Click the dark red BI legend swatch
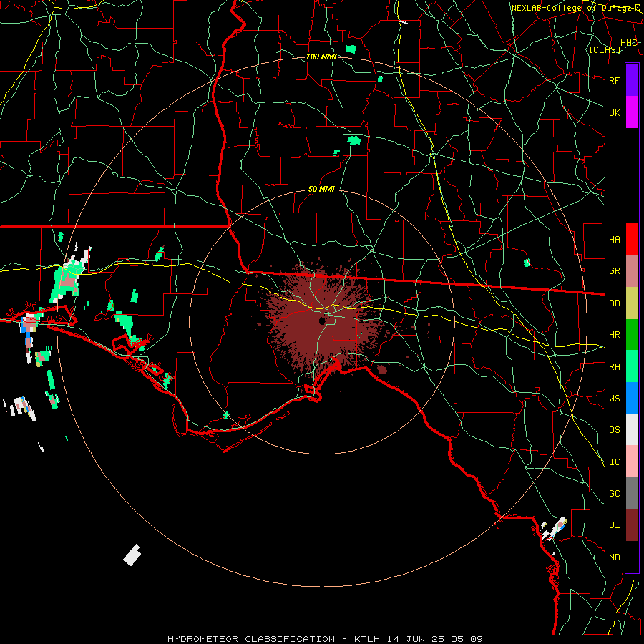 point(632,525)
